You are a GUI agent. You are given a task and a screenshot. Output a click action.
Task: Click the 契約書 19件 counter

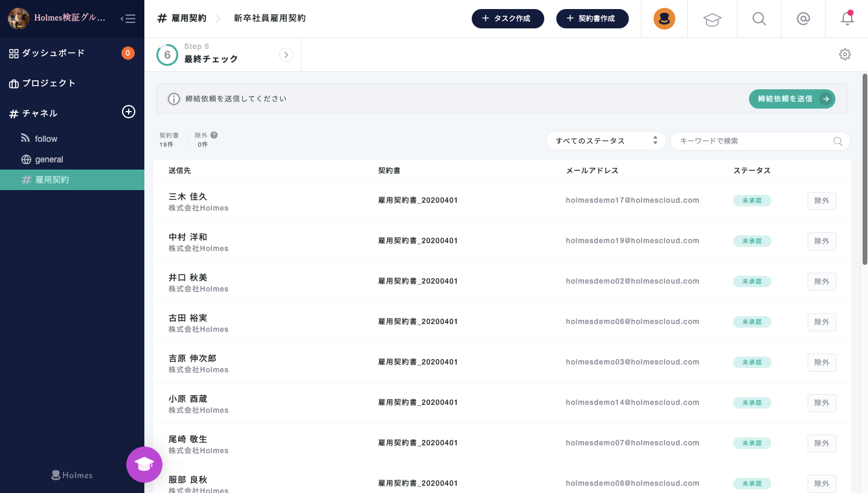coord(169,140)
